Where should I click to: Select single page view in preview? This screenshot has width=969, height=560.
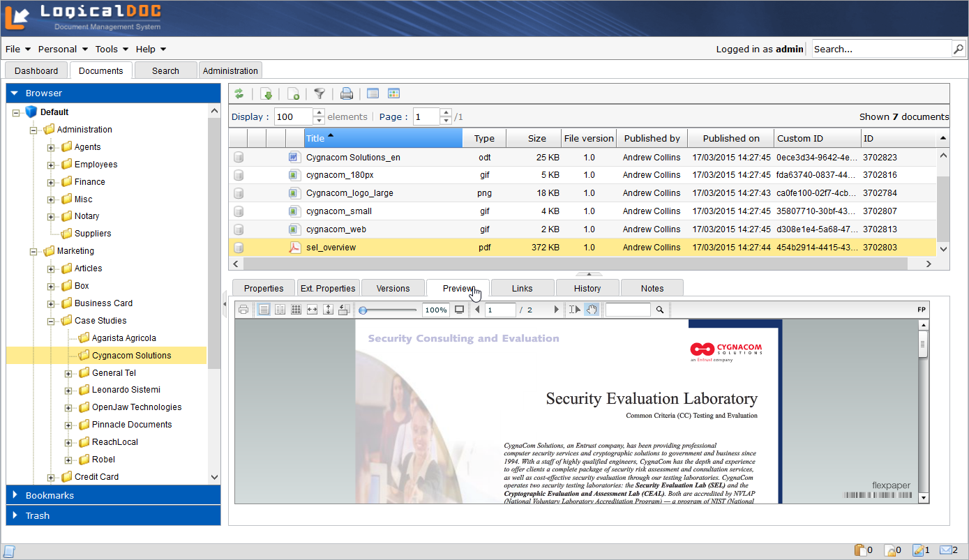click(x=264, y=310)
